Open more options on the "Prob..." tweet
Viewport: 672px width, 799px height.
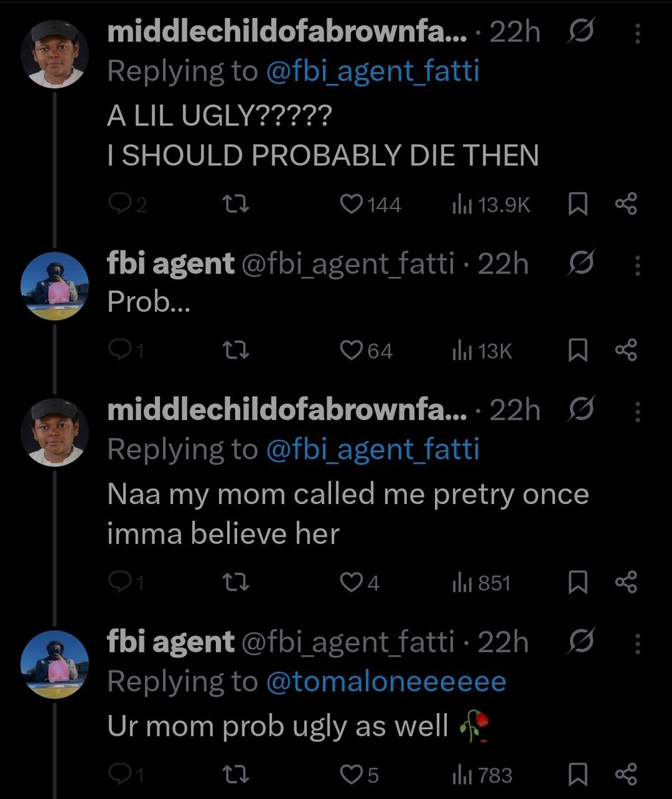(637, 266)
